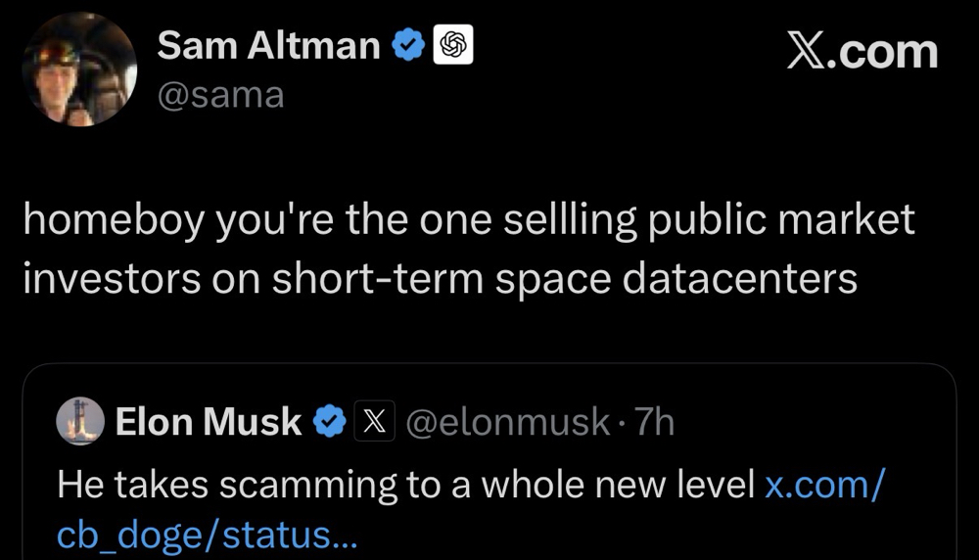
Task: Open quoted text 'He takes scamming'
Action: (x=227, y=485)
